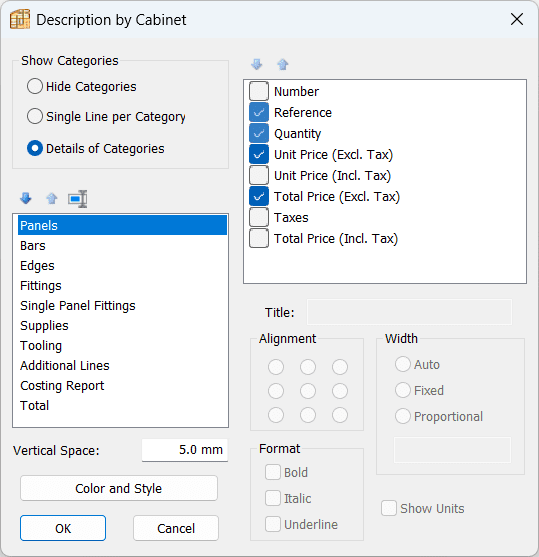Click rename icon above the category list
The width and height of the screenshot is (539, 557).
tap(77, 199)
